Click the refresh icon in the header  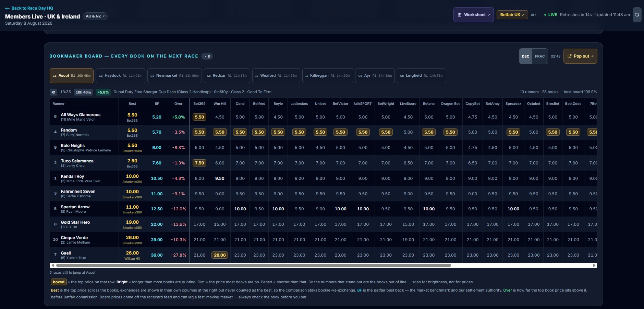tap(637, 15)
